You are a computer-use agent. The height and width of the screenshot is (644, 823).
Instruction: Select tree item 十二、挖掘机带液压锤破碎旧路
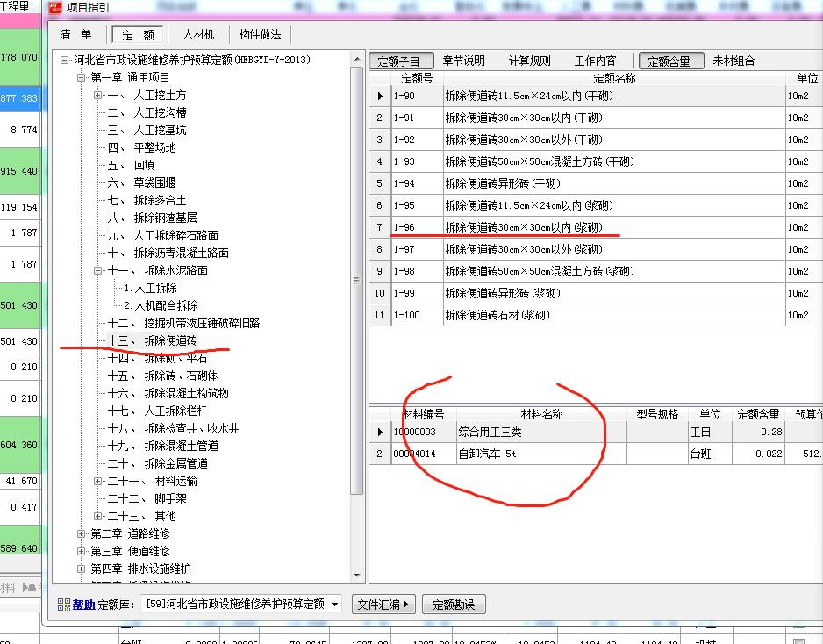183,323
